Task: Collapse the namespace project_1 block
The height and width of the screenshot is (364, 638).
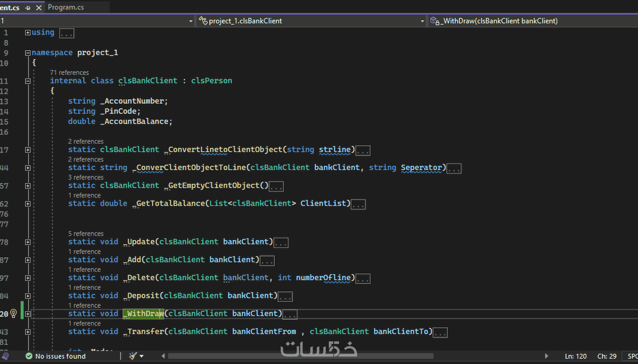Action: point(28,53)
